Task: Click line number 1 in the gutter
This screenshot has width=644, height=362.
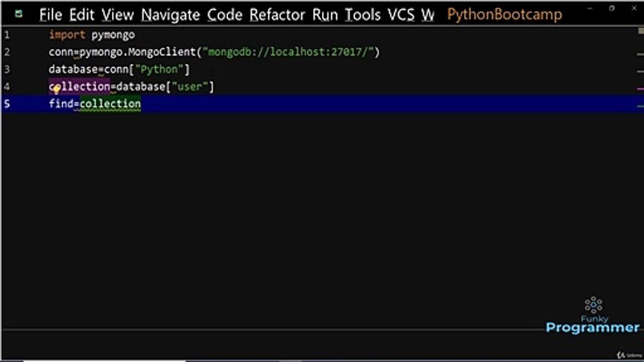Action: click(7, 35)
